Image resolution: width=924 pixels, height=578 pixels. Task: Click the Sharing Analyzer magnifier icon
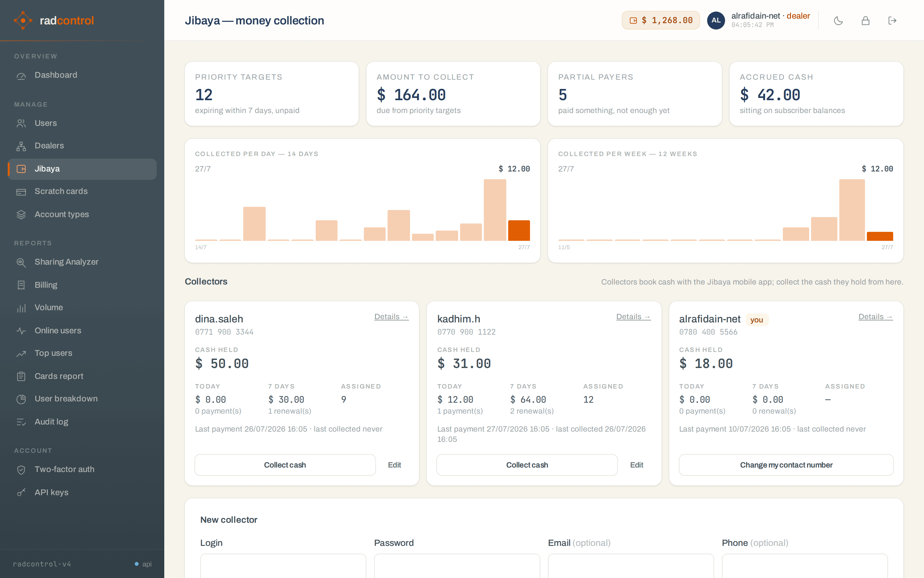click(21, 262)
